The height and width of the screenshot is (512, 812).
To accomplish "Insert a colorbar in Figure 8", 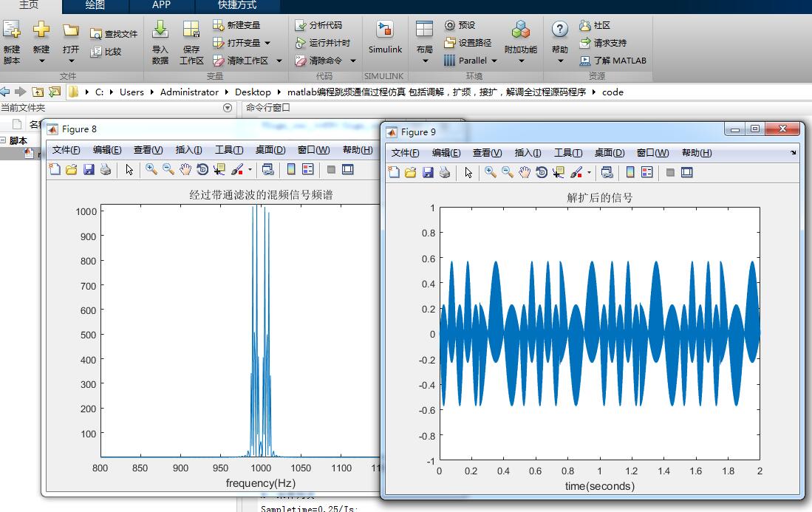I will coord(291,169).
